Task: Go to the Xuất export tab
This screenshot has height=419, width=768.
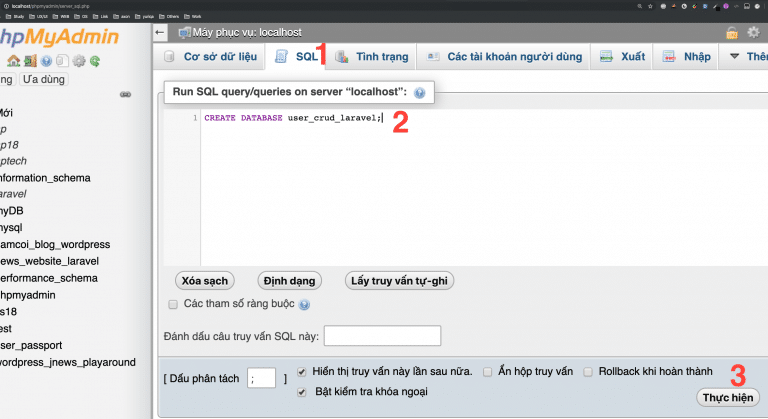Action: pos(623,56)
